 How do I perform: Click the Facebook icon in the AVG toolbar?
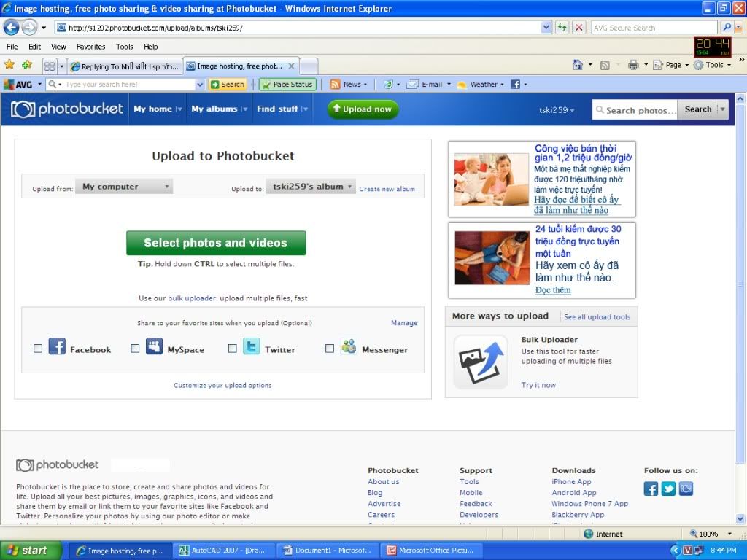[x=516, y=85]
